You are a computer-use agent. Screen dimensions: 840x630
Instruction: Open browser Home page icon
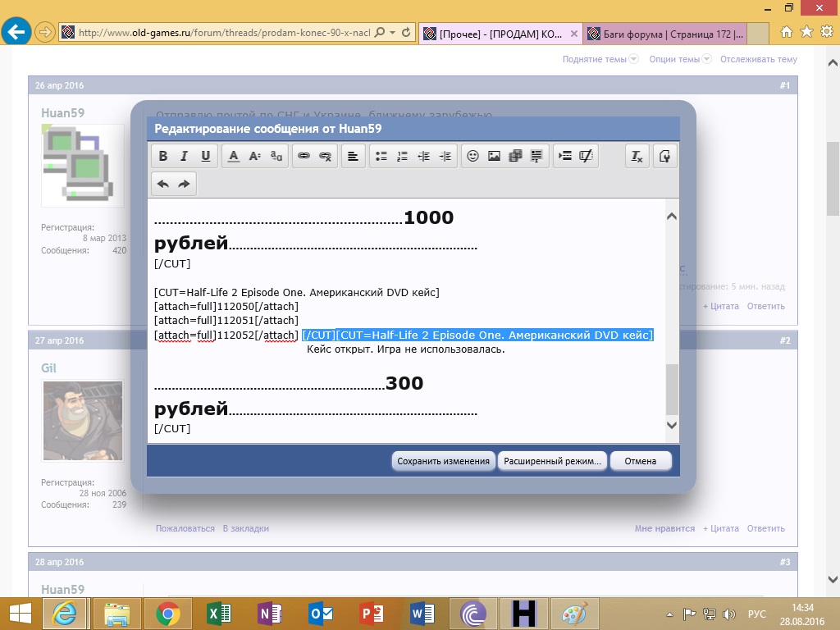point(787,32)
